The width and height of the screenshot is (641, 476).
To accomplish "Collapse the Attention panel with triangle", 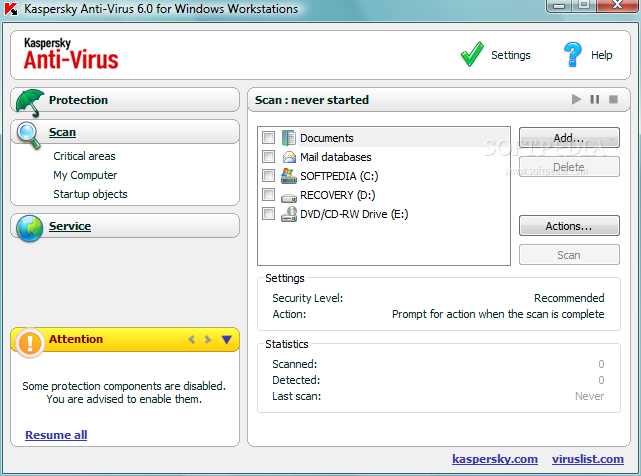I will point(226,339).
